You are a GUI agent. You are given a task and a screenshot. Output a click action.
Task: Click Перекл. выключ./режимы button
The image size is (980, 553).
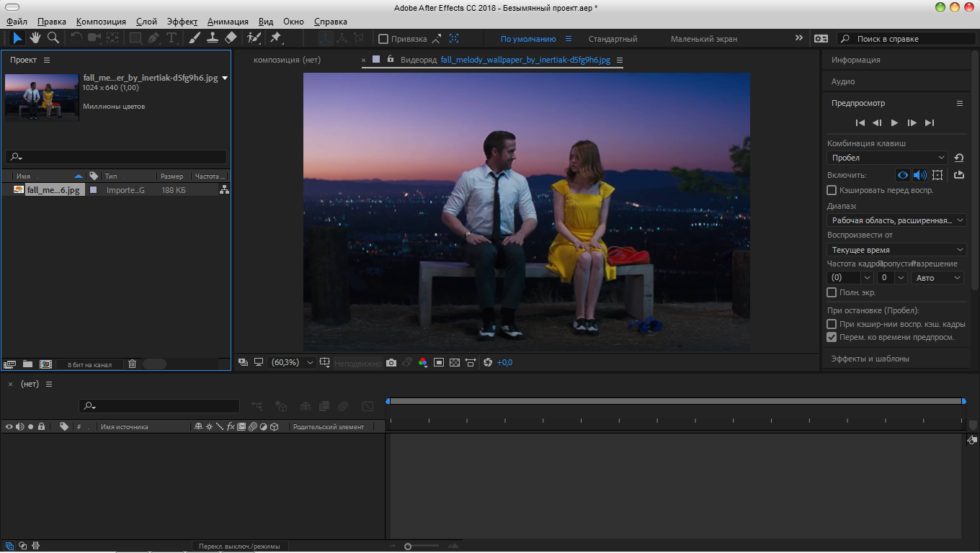(x=240, y=546)
